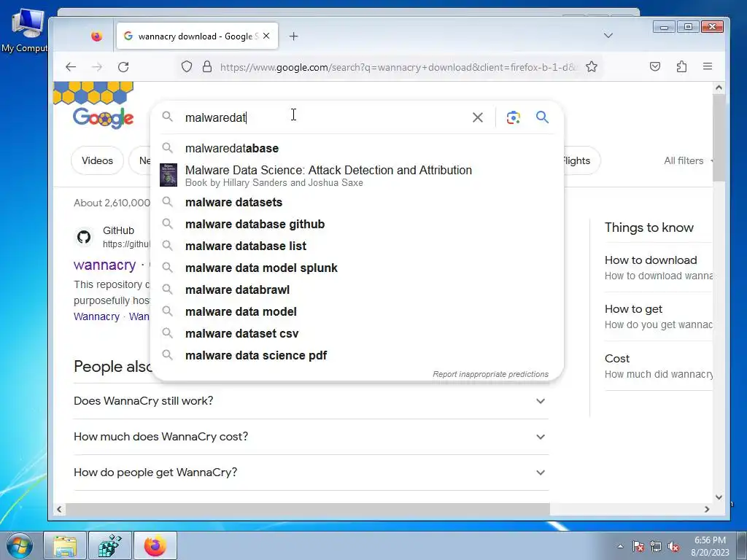Open the tracking protection shield icon
Viewport: 747px width, 560px height.
click(x=187, y=66)
